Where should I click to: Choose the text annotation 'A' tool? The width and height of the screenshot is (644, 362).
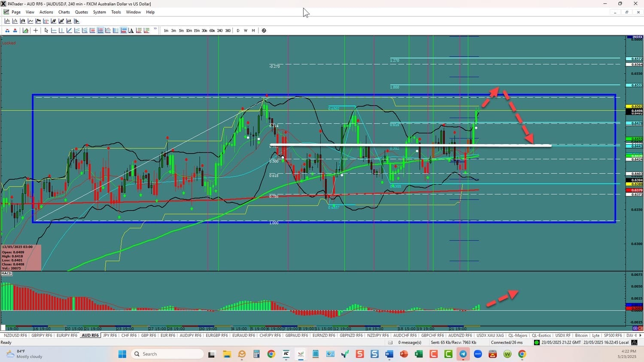coord(131,30)
